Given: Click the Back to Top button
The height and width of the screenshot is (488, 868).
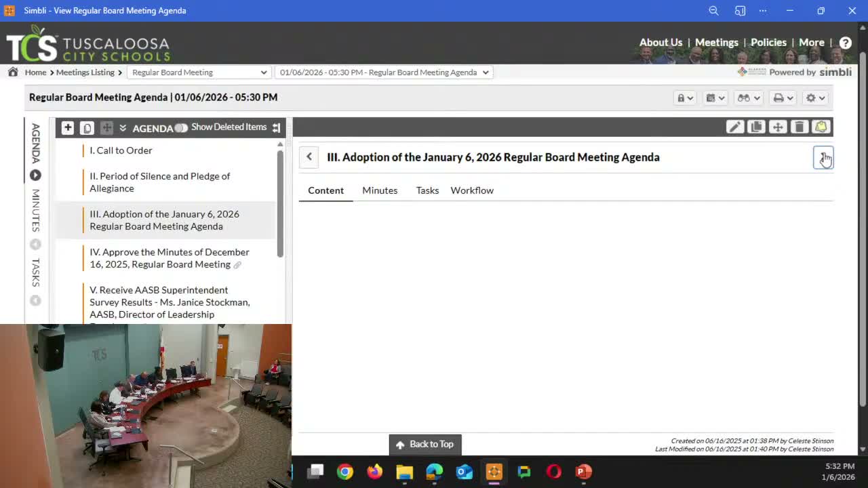Looking at the screenshot, I should (425, 445).
